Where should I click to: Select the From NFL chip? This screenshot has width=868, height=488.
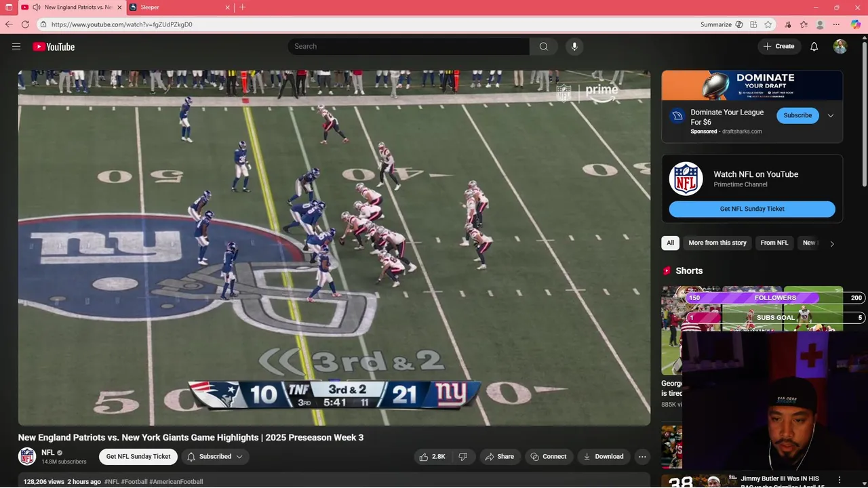[774, 243]
